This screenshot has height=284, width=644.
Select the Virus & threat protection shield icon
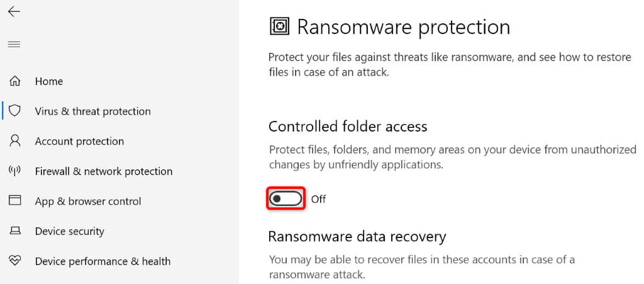click(14, 111)
